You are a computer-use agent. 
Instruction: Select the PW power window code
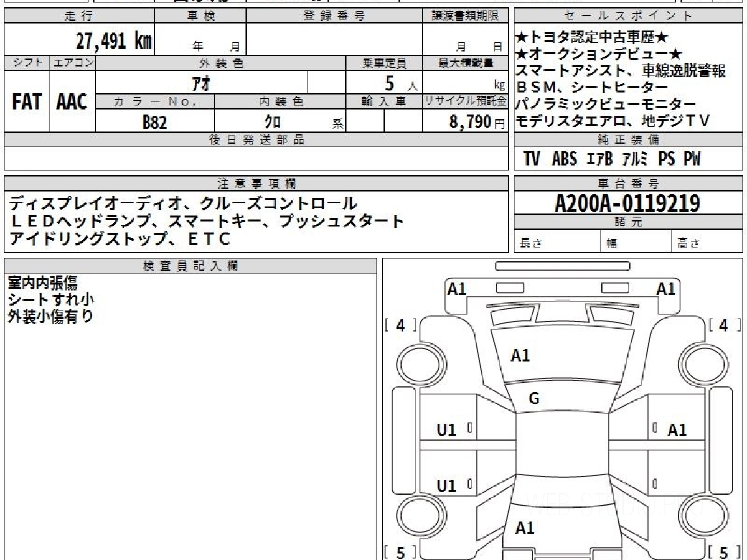click(x=692, y=159)
